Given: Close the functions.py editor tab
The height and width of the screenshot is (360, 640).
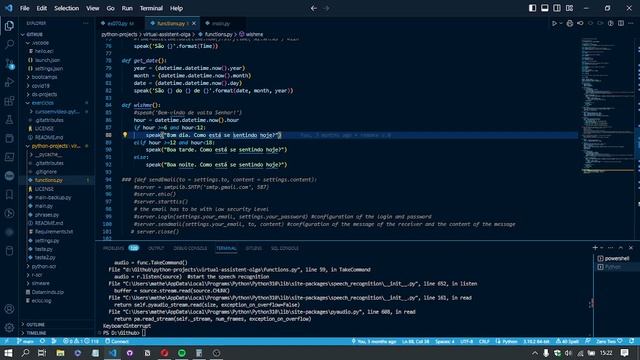Looking at the screenshot, I should (x=194, y=24).
